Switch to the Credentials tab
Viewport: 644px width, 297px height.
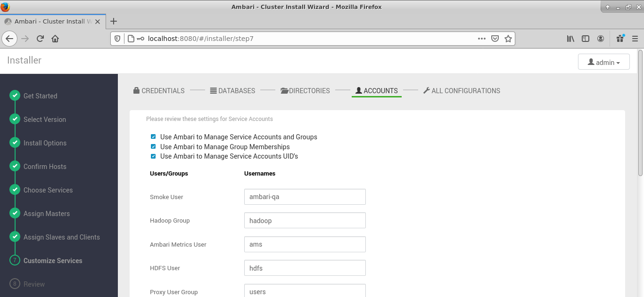click(x=159, y=91)
